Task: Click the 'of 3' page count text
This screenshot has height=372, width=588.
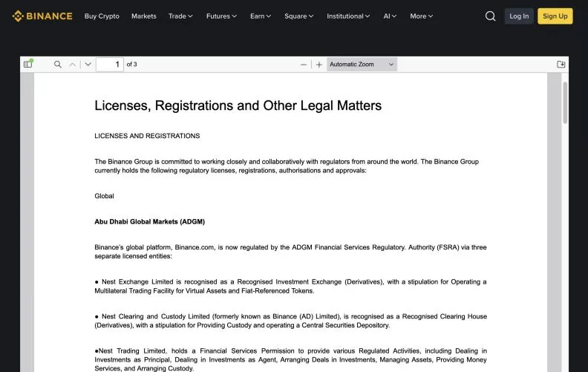Action: (x=131, y=65)
